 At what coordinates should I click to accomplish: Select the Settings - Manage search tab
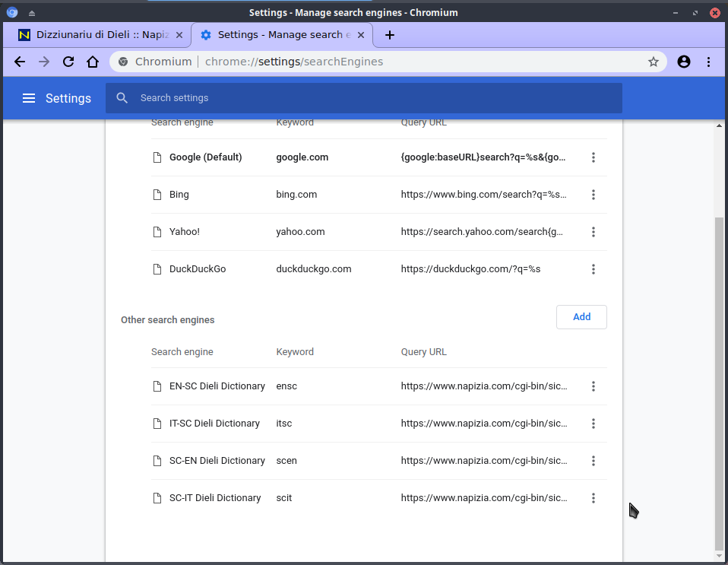282,35
